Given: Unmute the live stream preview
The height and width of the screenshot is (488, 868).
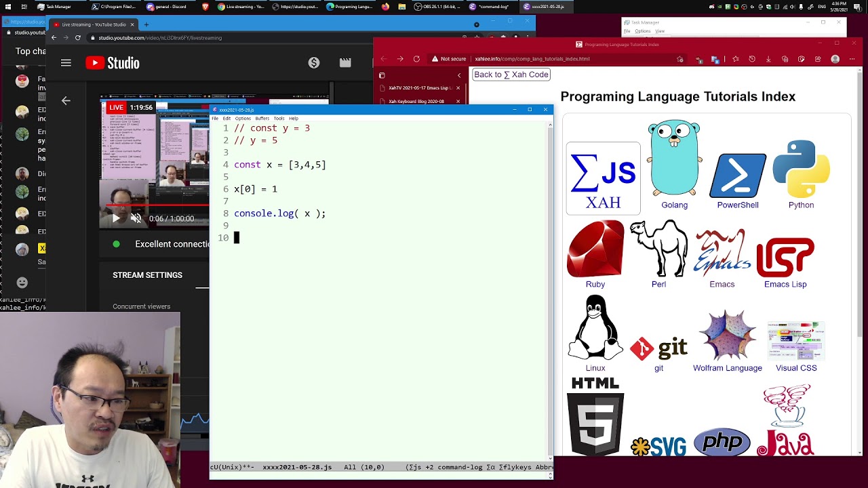Looking at the screenshot, I should pyautogui.click(x=136, y=218).
